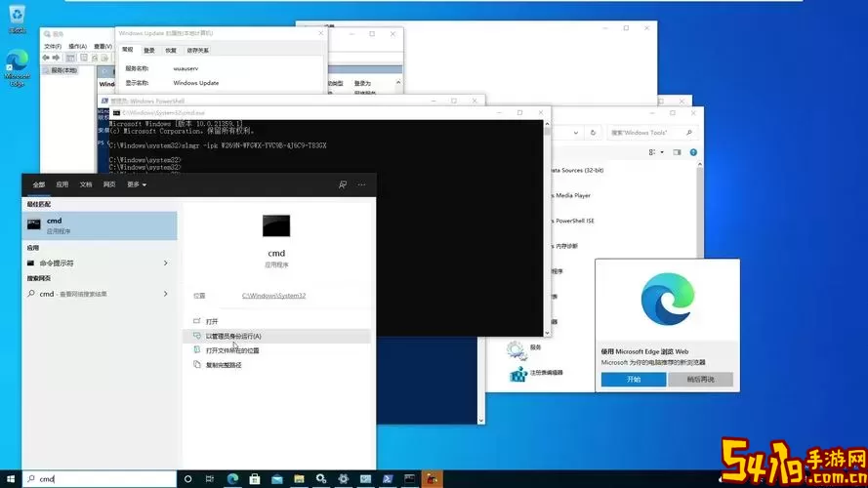Click forward arrow in Services toolbar

coord(56,58)
